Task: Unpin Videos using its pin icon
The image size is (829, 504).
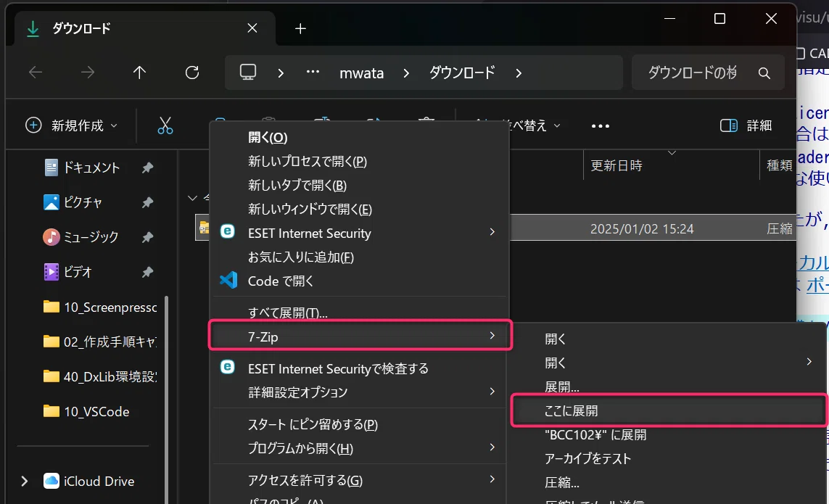Action: [147, 272]
